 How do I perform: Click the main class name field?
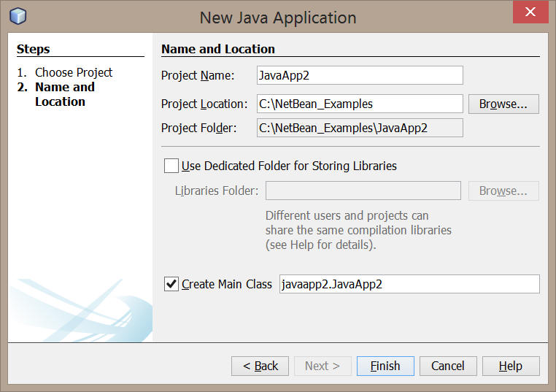(x=409, y=284)
